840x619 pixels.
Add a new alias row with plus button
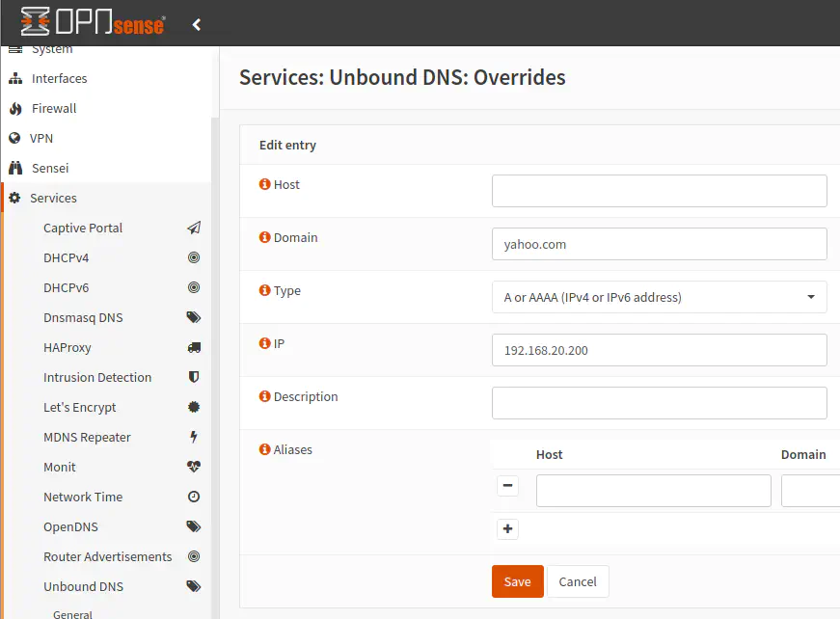[508, 528]
